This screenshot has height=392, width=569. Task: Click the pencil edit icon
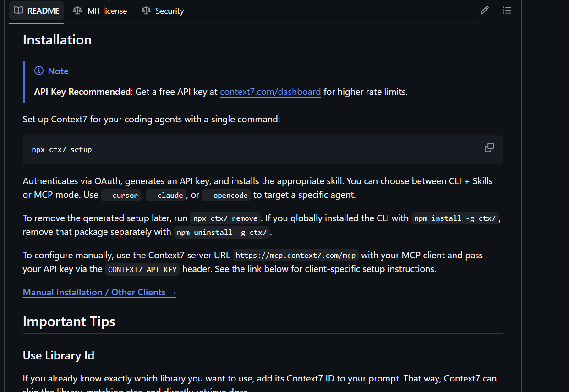tap(485, 11)
